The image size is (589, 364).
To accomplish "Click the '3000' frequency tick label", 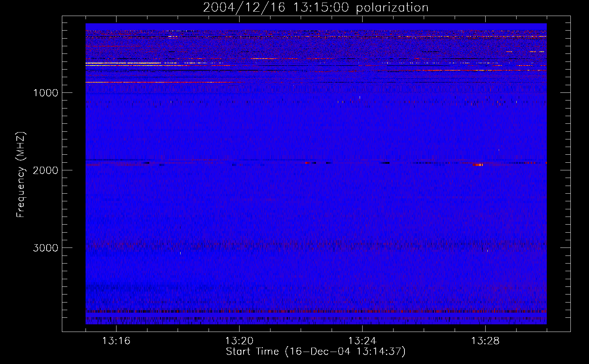I will tap(46, 248).
